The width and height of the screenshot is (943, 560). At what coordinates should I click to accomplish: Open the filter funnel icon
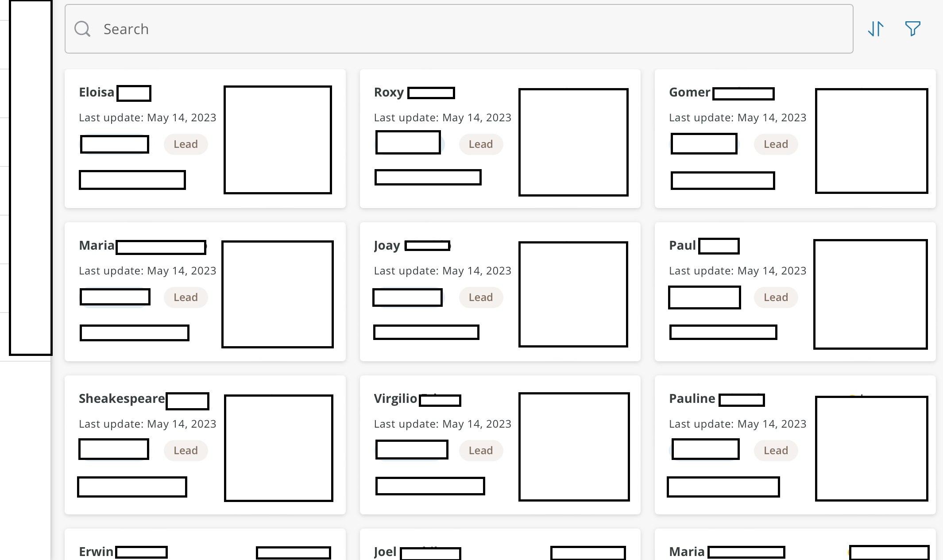click(x=912, y=29)
